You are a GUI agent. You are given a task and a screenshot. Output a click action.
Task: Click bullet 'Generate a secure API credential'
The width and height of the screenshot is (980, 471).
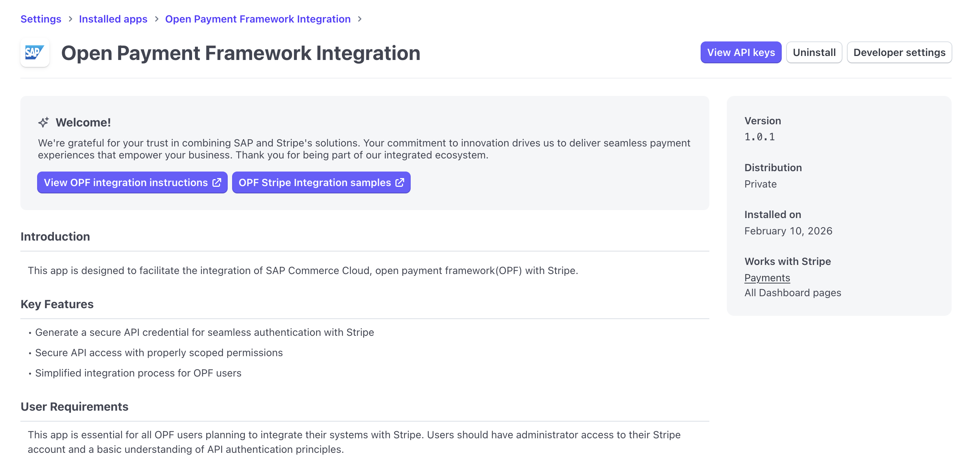click(205, 333)
